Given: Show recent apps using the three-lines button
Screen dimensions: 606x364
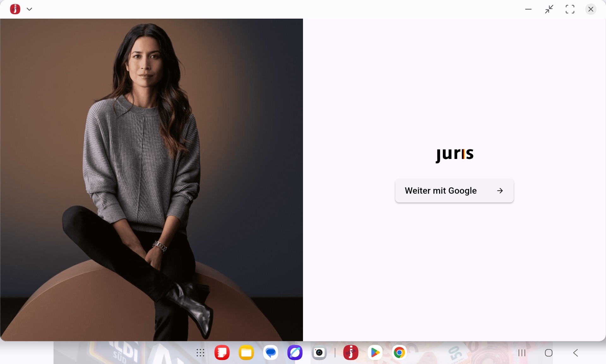Looking at the screenshot, I should (522, 353).
